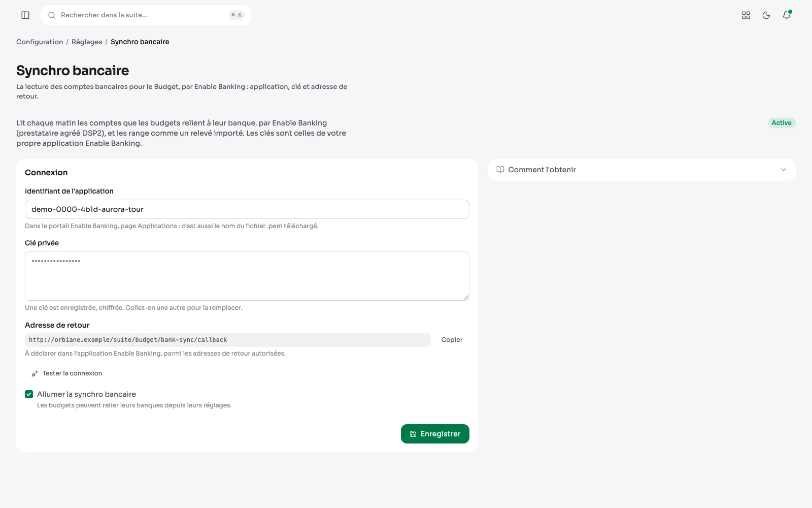Click the book icon beside Comment l'obtenir
812x508 pixels.
point(500,170)
